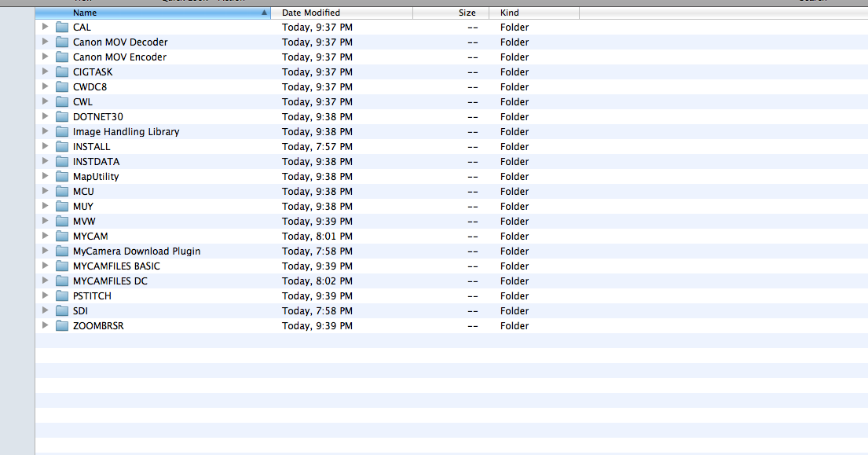Expand the CWDC8 folder disclosure triangle

[46, 86]
